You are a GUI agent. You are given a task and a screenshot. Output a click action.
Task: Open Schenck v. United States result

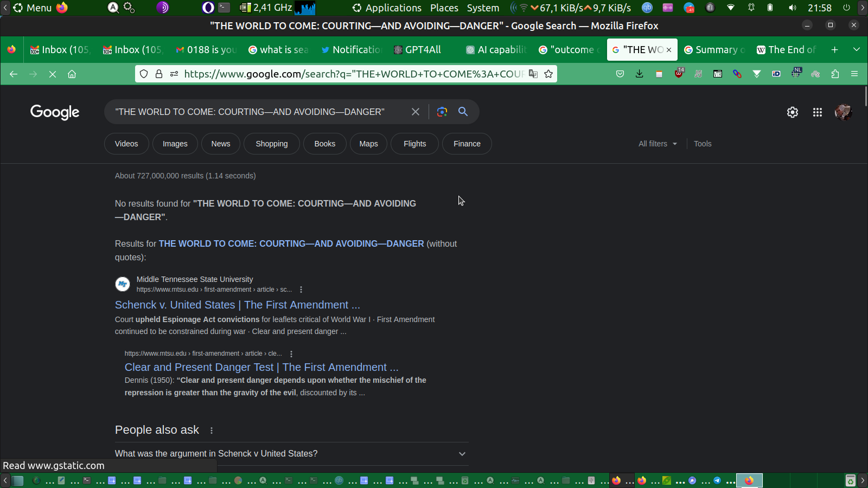(x=238, y=305)
